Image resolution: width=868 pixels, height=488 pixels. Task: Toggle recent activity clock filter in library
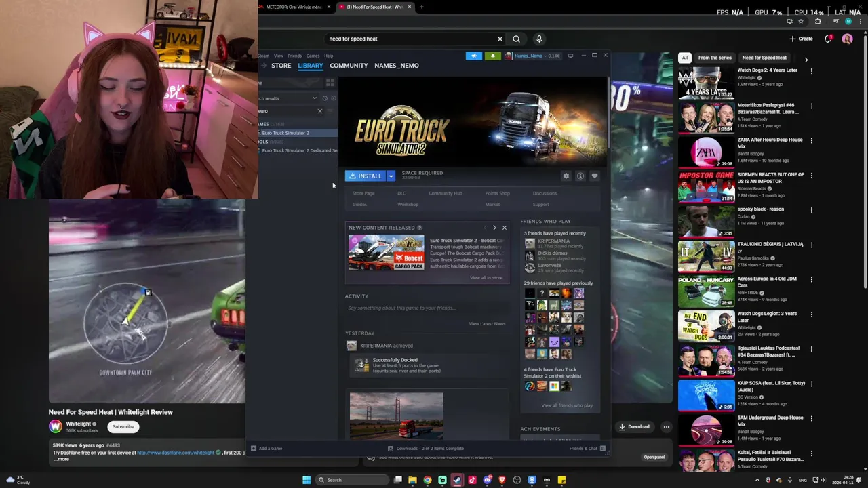coord(324,98)
